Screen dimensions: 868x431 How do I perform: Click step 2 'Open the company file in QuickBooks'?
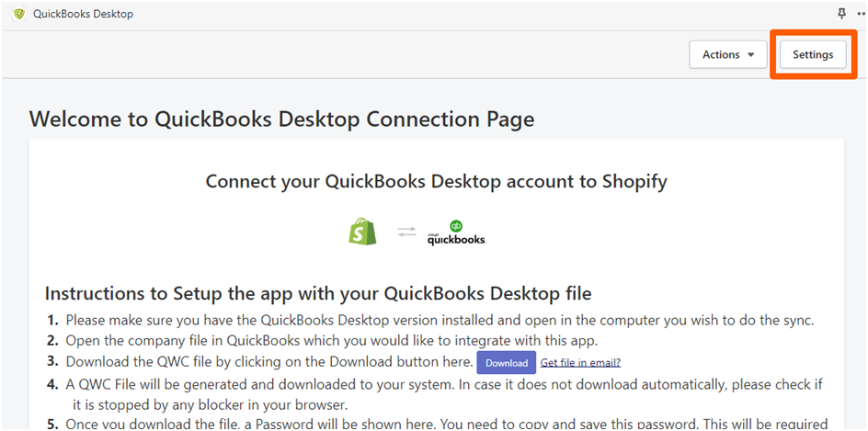(330, 341)
